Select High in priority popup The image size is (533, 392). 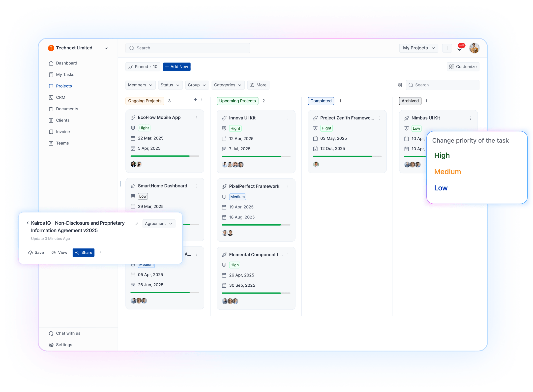pyautogui.click(x=442, y=155)
